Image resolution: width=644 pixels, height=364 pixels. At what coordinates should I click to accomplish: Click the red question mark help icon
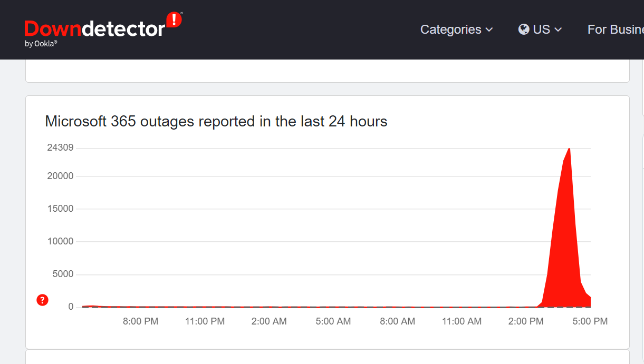pyautogui.click(x=43, y=300)
